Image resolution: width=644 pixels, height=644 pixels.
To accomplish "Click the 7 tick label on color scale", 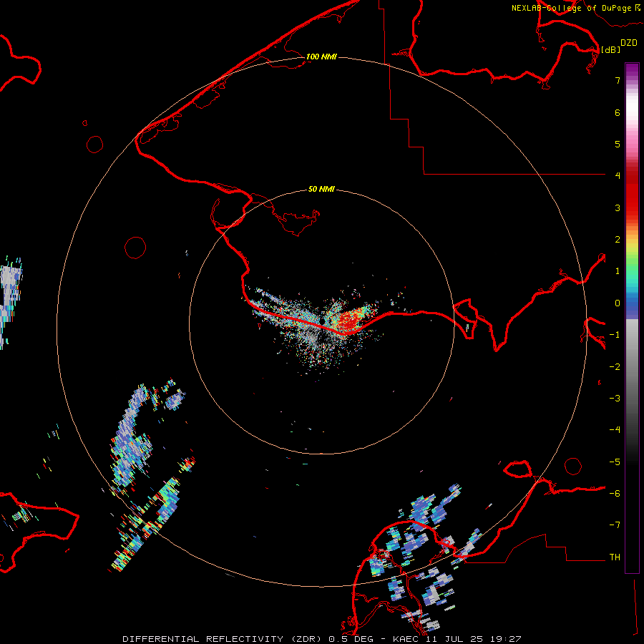I will click(618, 80).
